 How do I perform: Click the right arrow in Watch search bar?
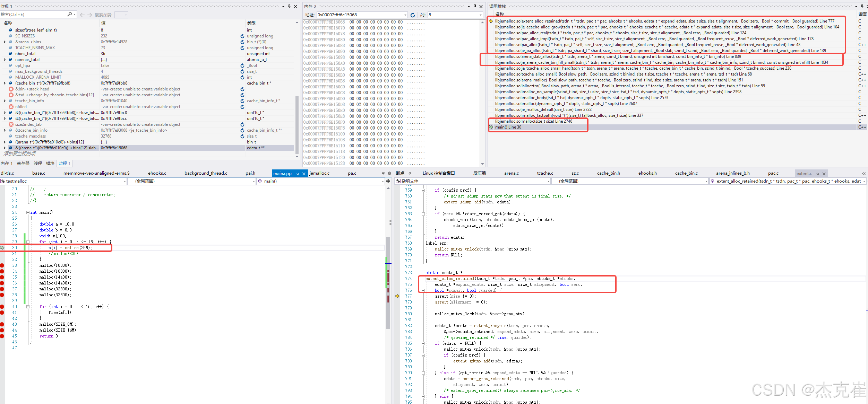coord(89,14)
